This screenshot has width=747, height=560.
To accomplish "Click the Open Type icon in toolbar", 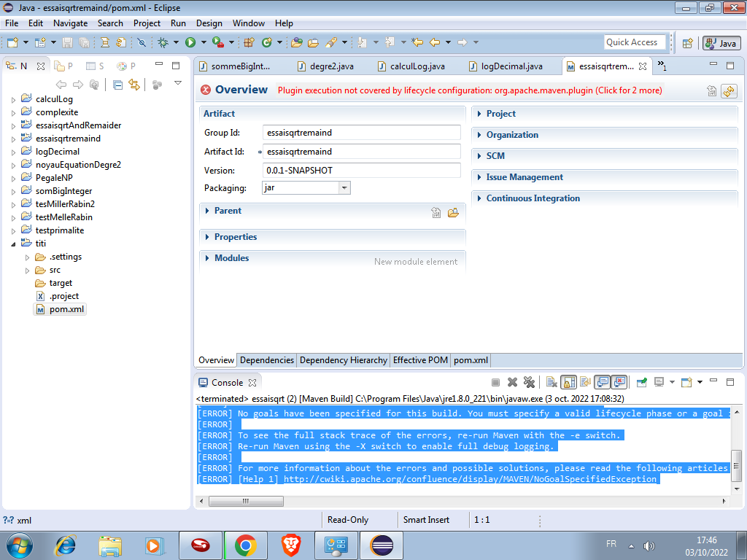I will tap(297, 42).
